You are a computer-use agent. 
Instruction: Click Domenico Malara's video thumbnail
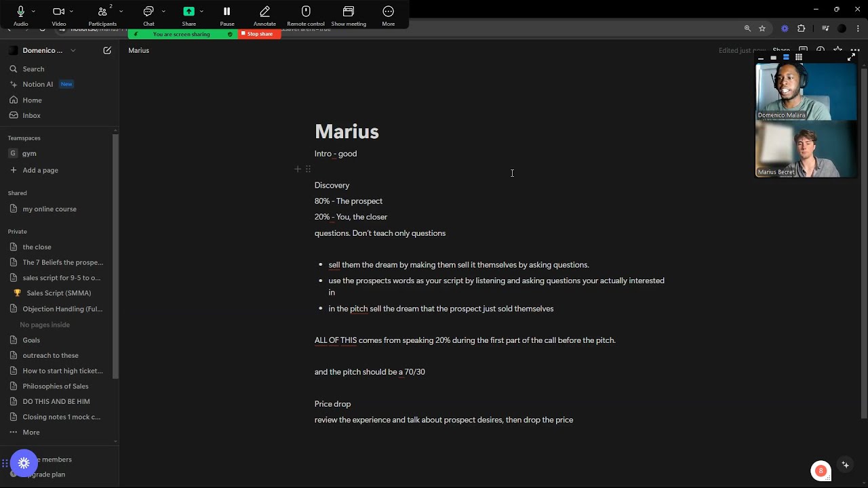tap(806, 91)
